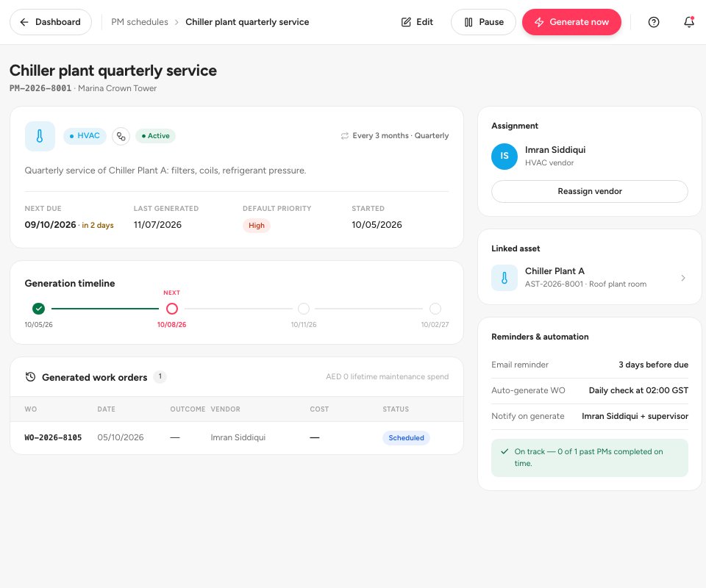Click the thermometer HVAC schedule icon
Screen dimensions: 706x588
pos(40,136)
